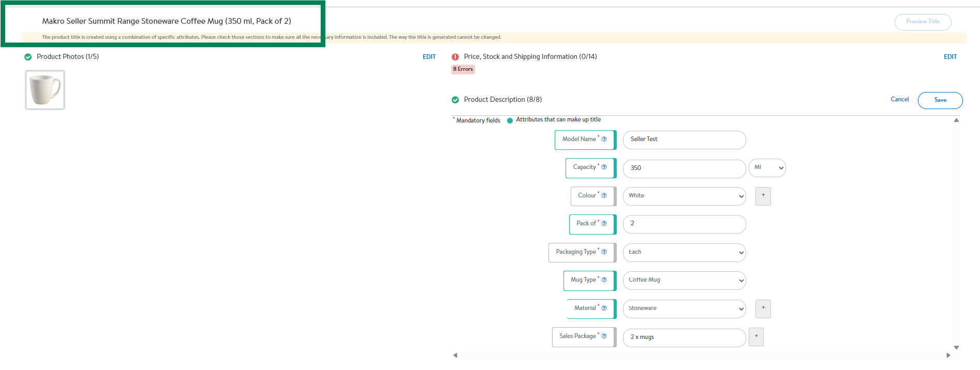Edit Price, Stock and Shipping Information
The width and height of the screenshot is (980, 370).
(x=950, y=57)
